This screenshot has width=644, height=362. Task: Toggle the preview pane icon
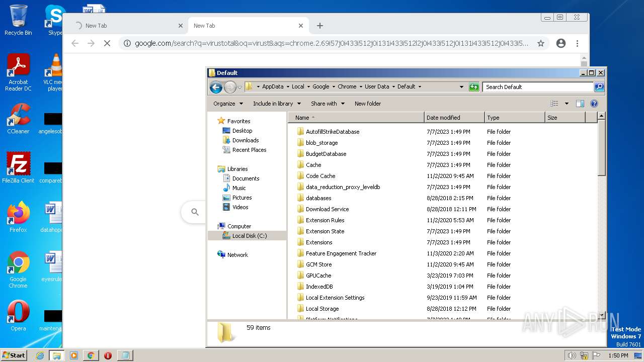(580, 104)
